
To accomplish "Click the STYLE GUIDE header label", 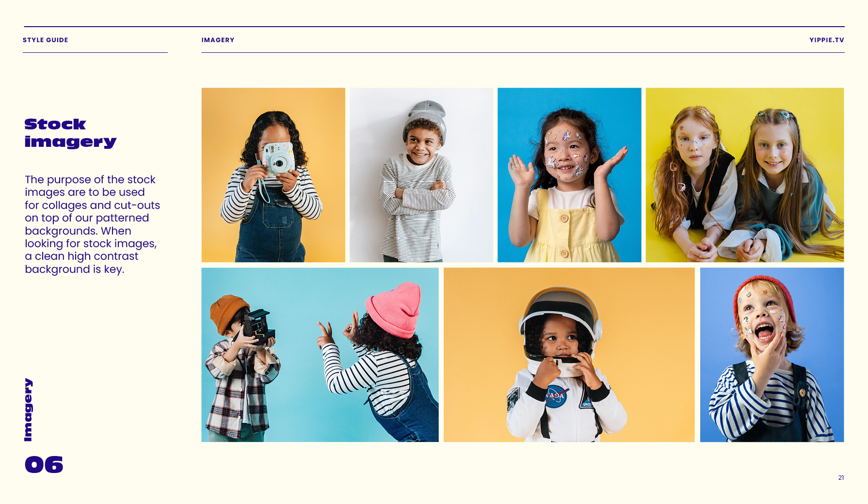I will pyautogui.click(x=46, y=40).
